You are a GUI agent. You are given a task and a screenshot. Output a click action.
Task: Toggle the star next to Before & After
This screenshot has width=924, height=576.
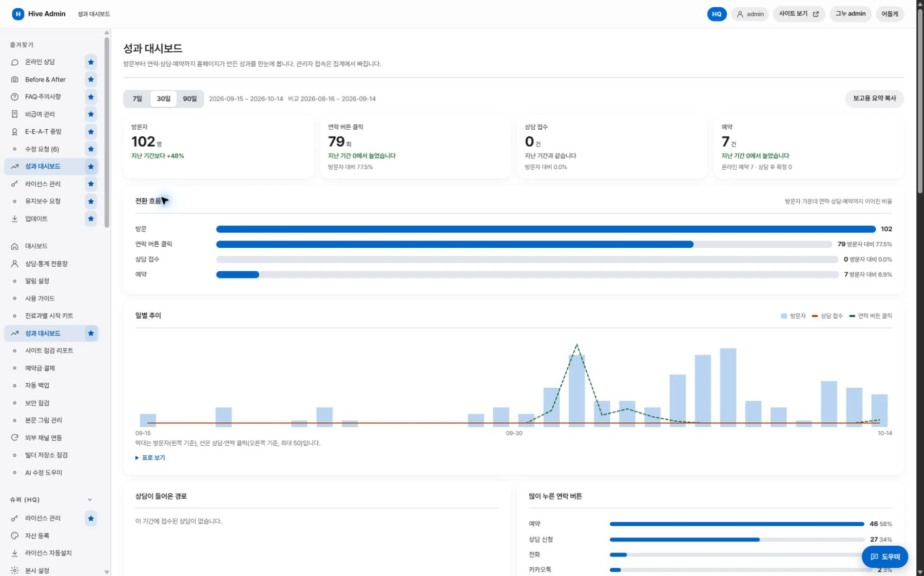[91, 80]
